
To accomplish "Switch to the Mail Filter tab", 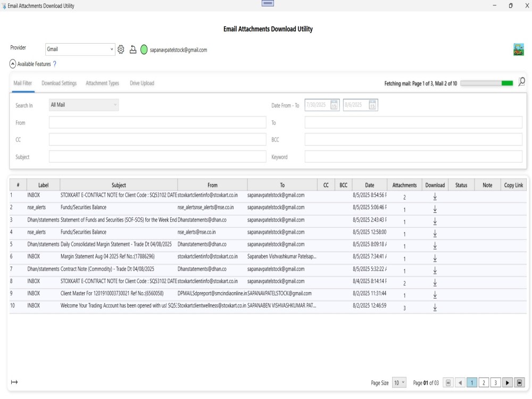I will point(23,83).
